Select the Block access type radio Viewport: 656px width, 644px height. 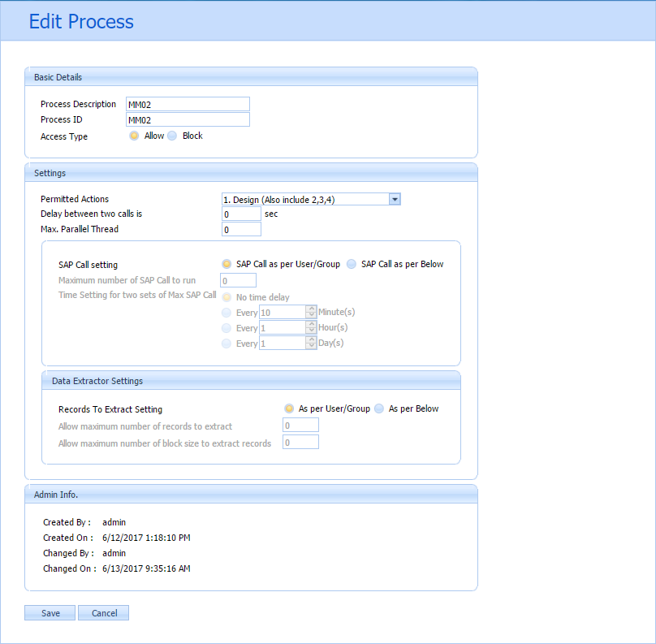[172, 136]
